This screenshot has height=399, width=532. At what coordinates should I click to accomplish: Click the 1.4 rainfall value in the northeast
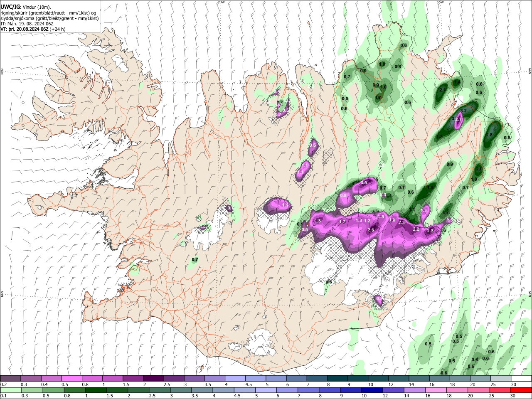tap(457, 82)
